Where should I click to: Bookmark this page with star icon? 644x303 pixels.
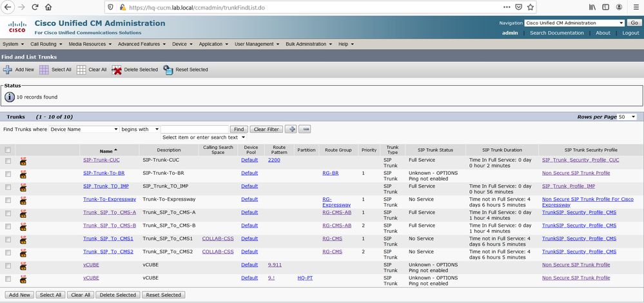pyautogui.click(x=531, y=7)
